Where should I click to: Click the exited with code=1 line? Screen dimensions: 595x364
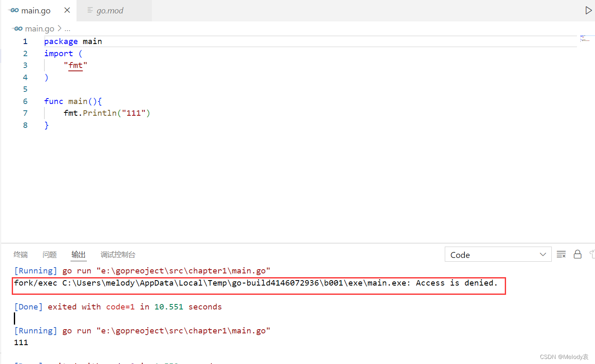pyautogui.click(x=118, y=307)
